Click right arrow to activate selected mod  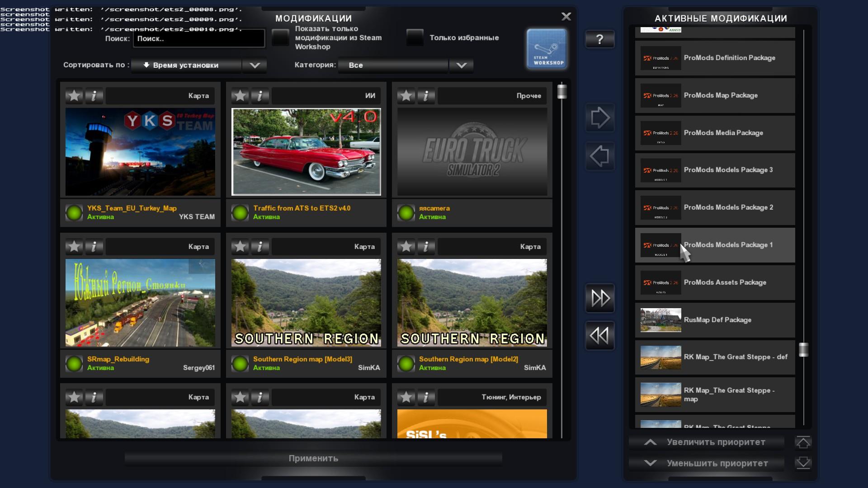click(x=599, y=117)
